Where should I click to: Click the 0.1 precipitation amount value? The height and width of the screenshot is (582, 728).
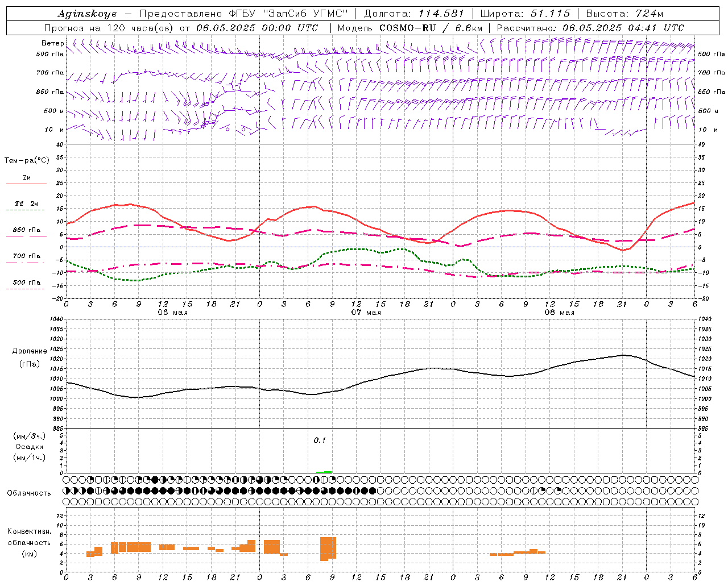coord(320,440)
